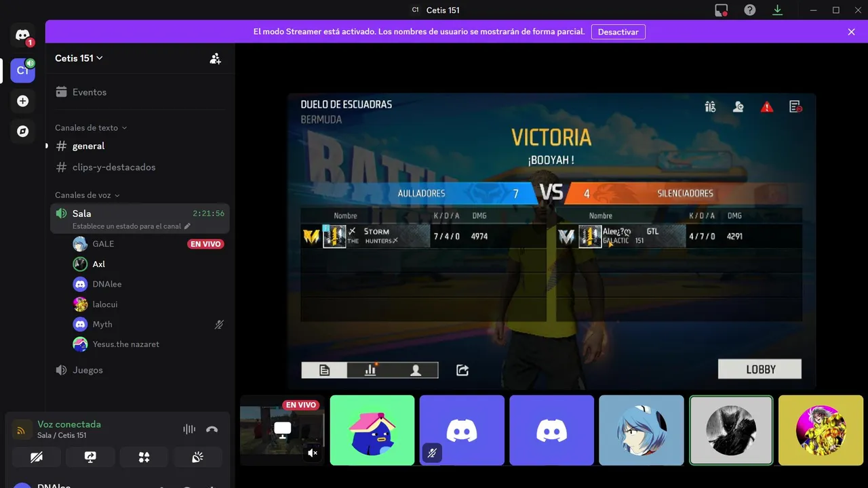The image size is (868, 488).
Task: Click the EN VIVO live stream thumbnail
Action: (283, 430)
